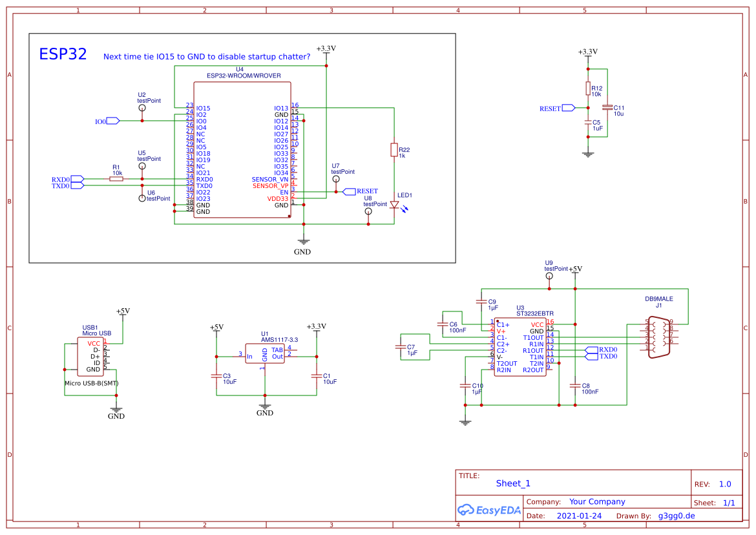
Task: Click the DB9MALE connector J1 symbol
Action: [660, 336]
